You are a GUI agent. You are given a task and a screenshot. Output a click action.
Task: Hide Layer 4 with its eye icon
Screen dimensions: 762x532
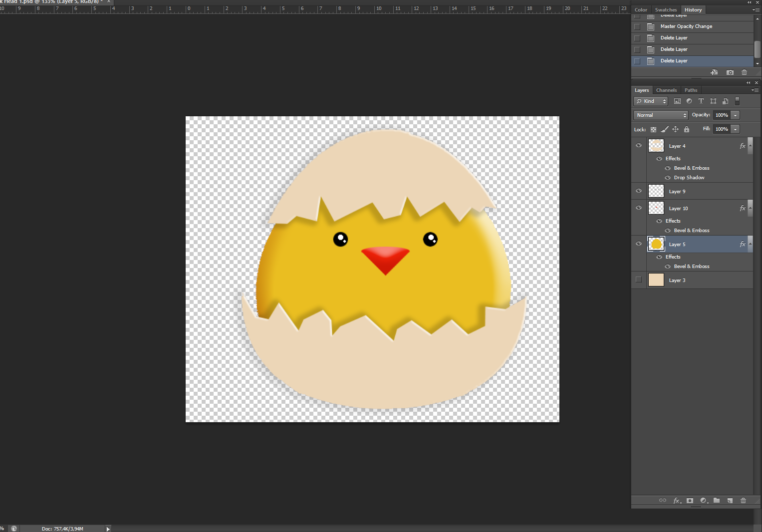point(639,146)
